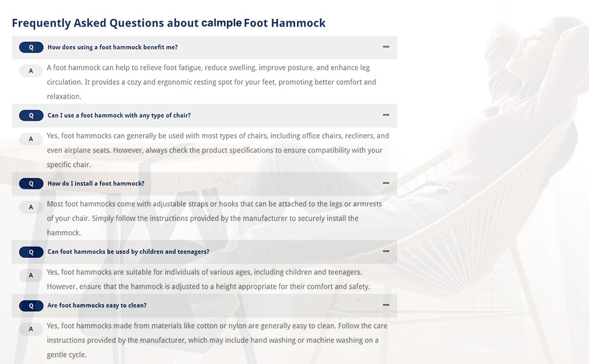Viewport: 589px width, 364px height.
Task: Collapse the 'Can I use a foot hammock with any type of chair?' minus
Action: click(x=386, y=115)
